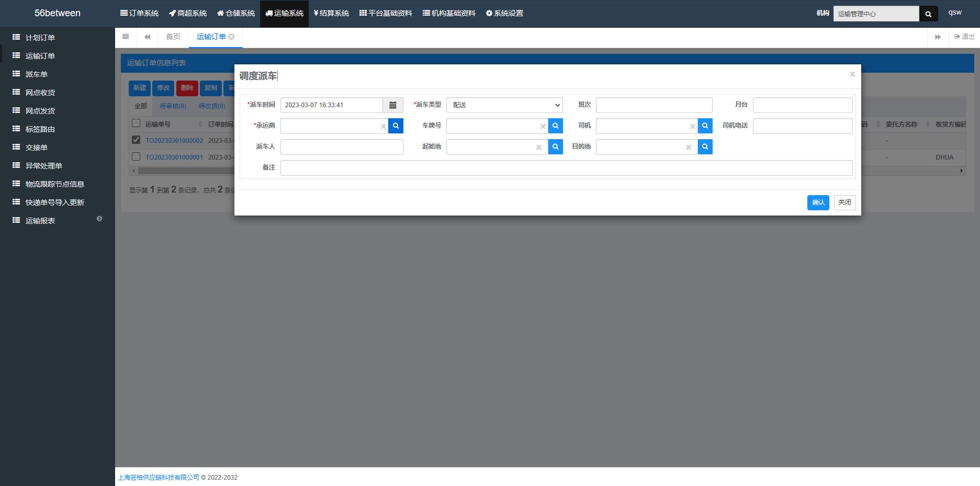
Task: Click the 新建 button
Action: (140, 88)
